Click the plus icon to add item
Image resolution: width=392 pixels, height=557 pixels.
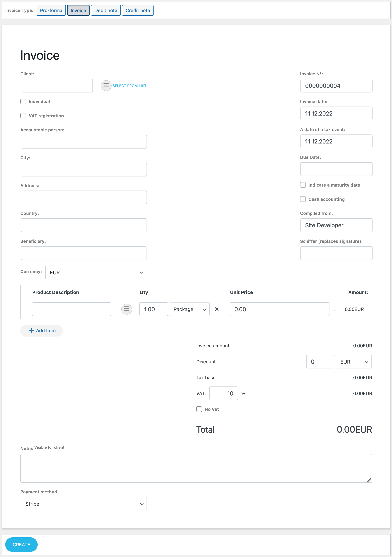point(32,330)
